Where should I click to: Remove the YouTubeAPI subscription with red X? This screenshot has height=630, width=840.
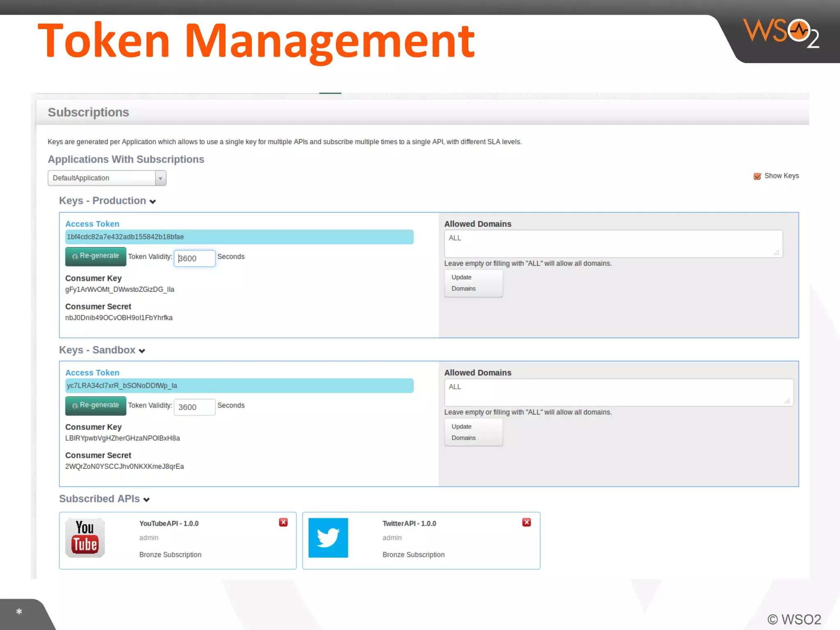tap(283, 522)
